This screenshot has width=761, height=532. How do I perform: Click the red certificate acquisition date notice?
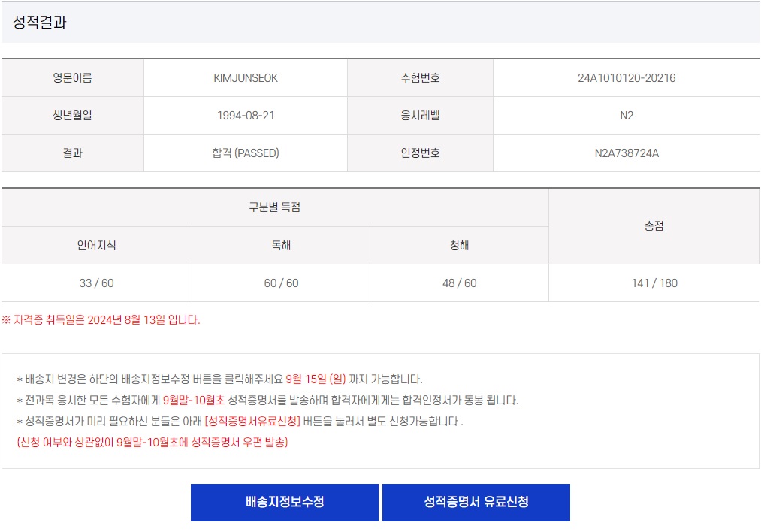101,320
